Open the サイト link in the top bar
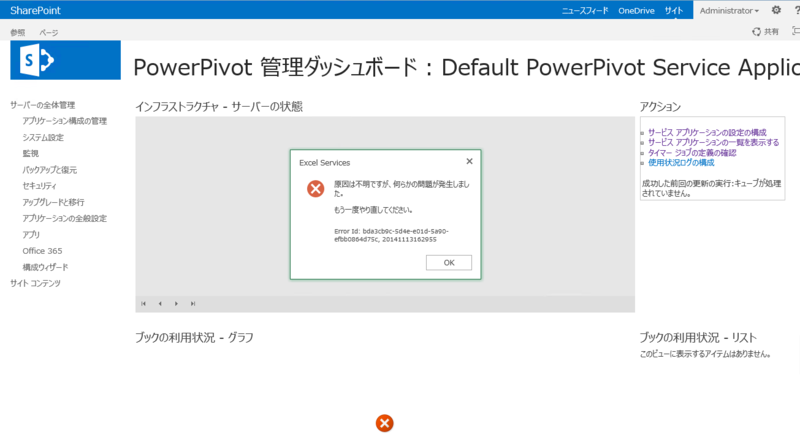Viewport: 800px width, 448px height. click(x=673, y=11)
